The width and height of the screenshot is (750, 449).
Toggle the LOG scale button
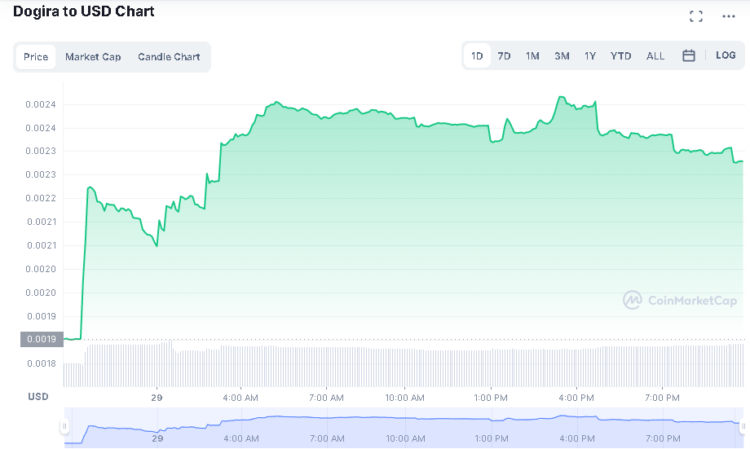point(725,56)
